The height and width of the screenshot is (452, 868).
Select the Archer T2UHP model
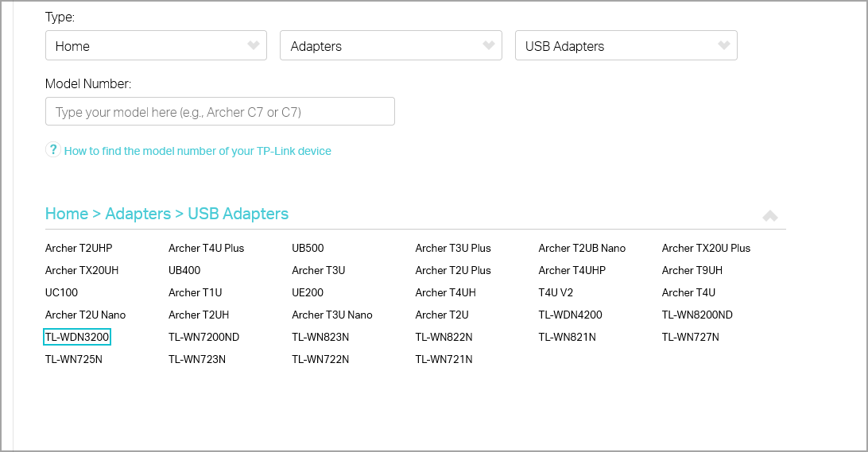coord(79,249)
